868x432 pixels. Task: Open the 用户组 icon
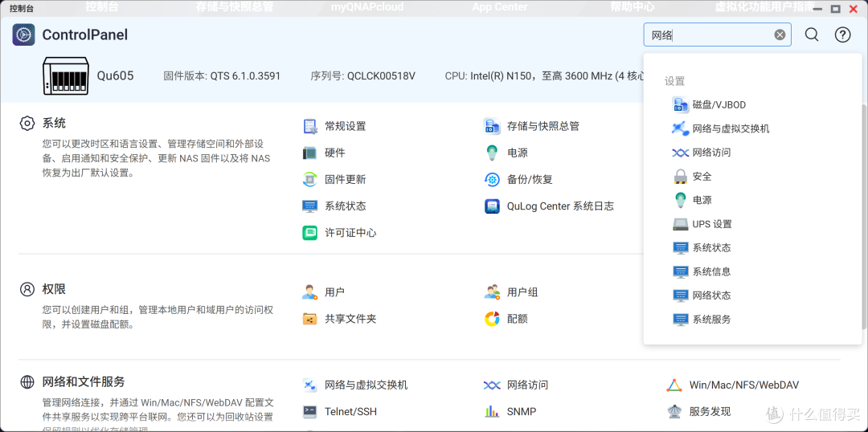pyautogui.click(x=492, y=292)
